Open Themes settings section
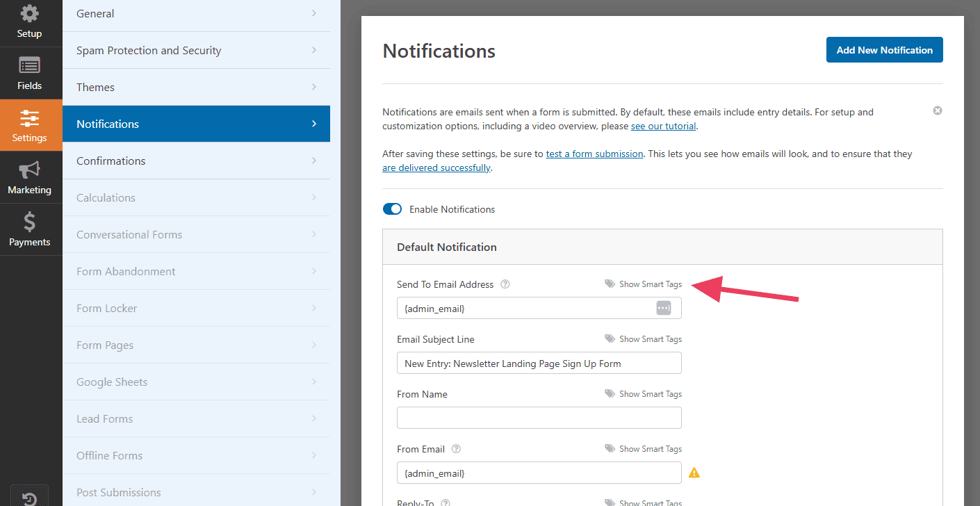Image resolution: width=980 pixels, height=506 pixels. 196,87
